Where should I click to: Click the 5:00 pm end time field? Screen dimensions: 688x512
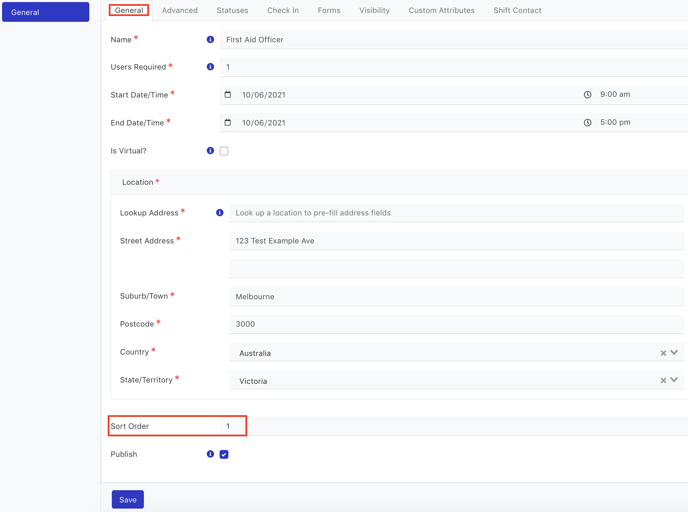point(641,122)
